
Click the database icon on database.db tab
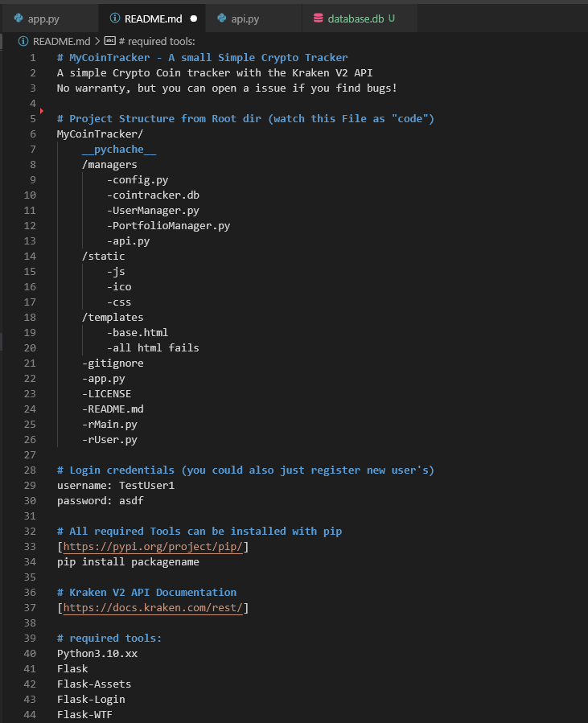coord(319,18)
